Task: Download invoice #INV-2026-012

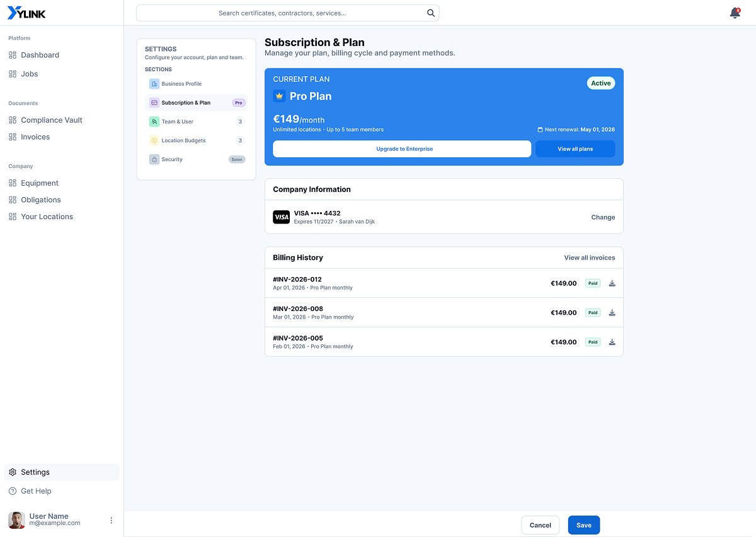Action: tap(612, 283)
